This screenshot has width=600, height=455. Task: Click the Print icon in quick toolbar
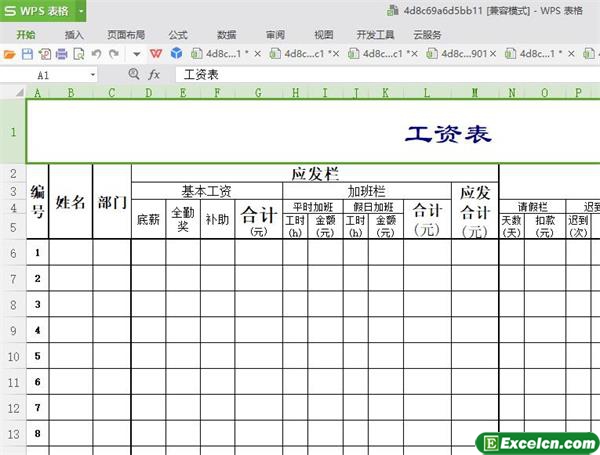[x=62, y=54]
